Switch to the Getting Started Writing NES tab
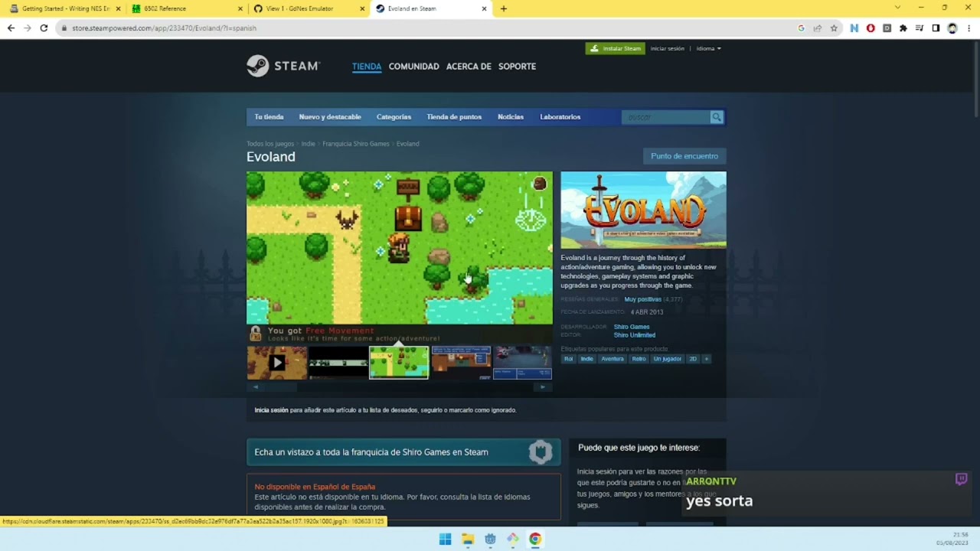The width and height of the screenshot is (980, 551). [x=65, y=8]
